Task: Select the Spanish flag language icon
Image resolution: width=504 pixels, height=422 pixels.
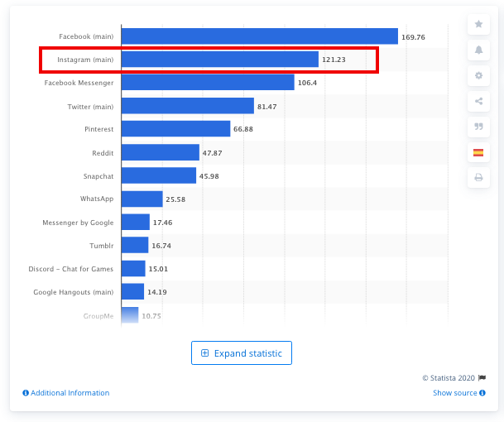Action: click(x=478, y=152)
